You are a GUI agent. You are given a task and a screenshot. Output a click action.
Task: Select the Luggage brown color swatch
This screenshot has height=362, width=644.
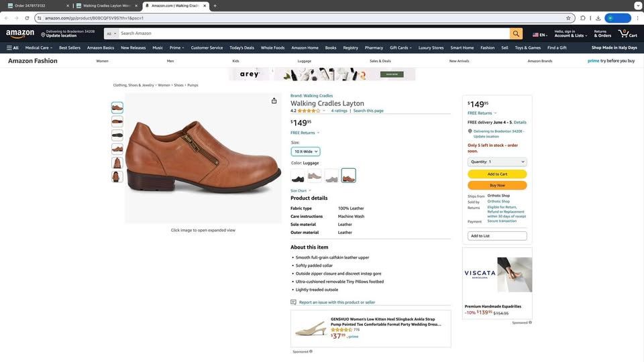coord(348,176)
